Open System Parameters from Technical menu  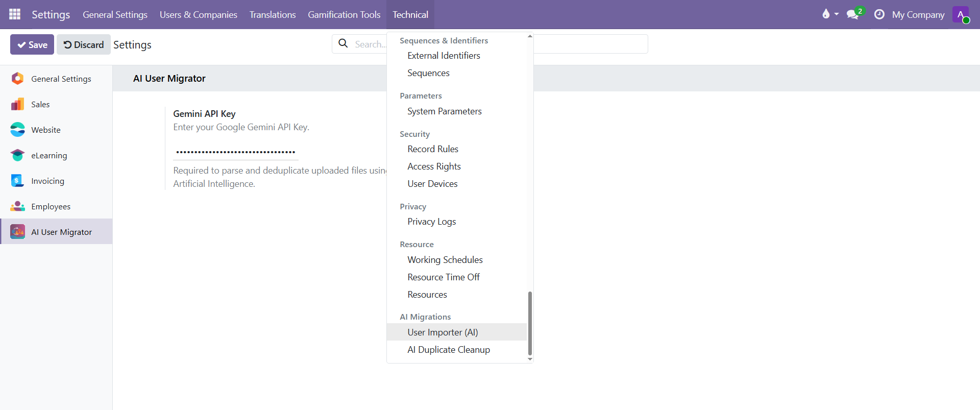[x=444, y=111]
